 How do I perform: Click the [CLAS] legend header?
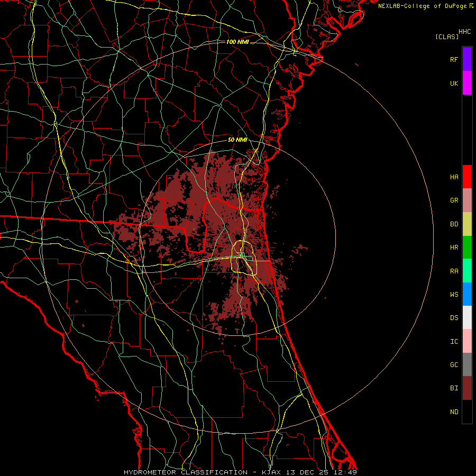[x=447, y=36]
